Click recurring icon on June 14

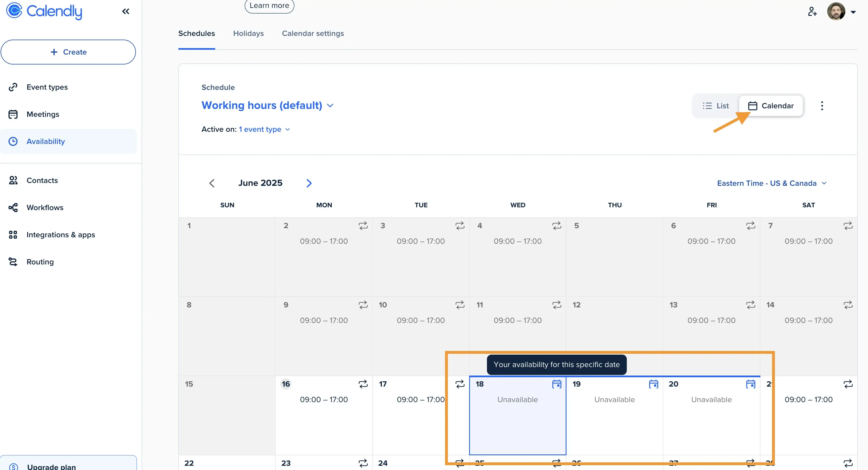point(848,305)
